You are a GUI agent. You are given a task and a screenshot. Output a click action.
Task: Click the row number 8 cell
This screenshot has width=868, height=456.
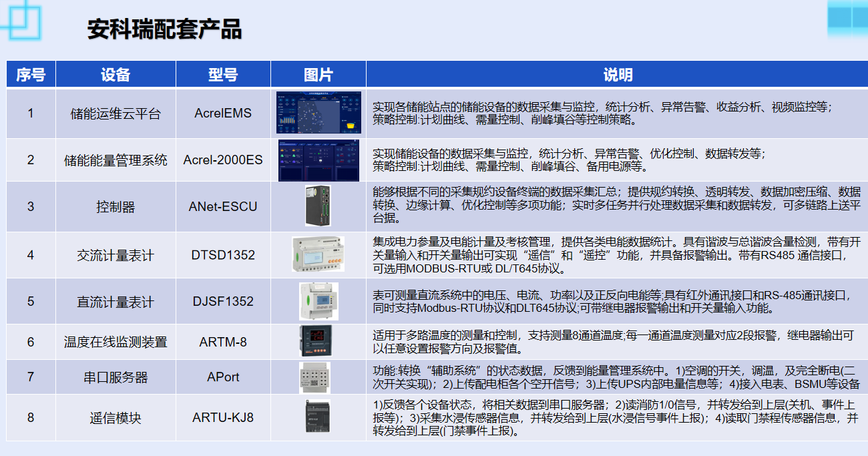(x=31, y=418)
